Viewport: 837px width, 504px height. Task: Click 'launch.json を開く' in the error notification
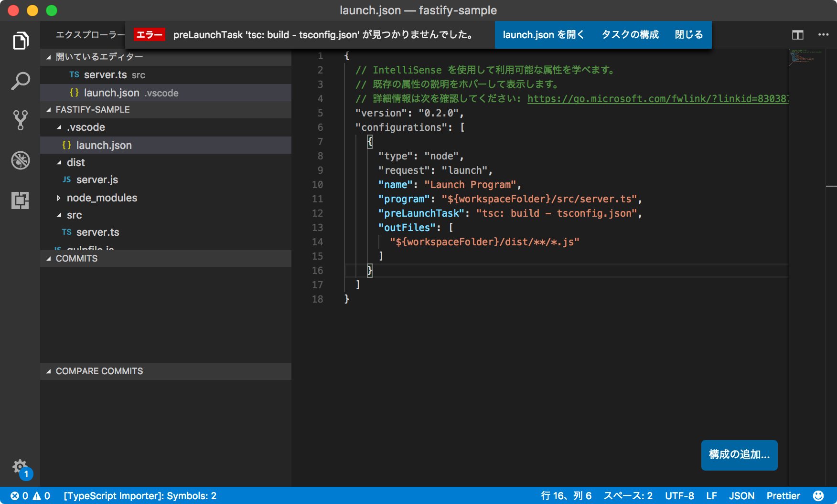(x=543, y=34)
